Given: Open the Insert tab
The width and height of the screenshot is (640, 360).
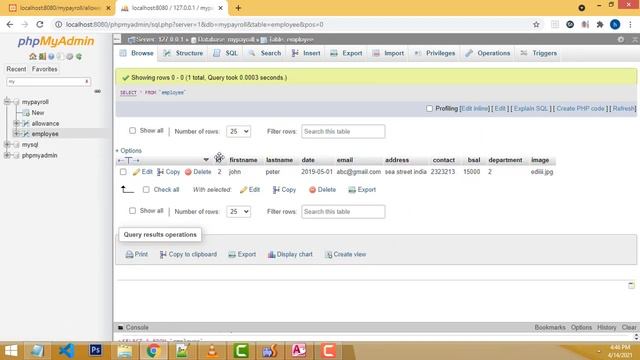Looking at the screenshot, I should (x=306, y=53).
